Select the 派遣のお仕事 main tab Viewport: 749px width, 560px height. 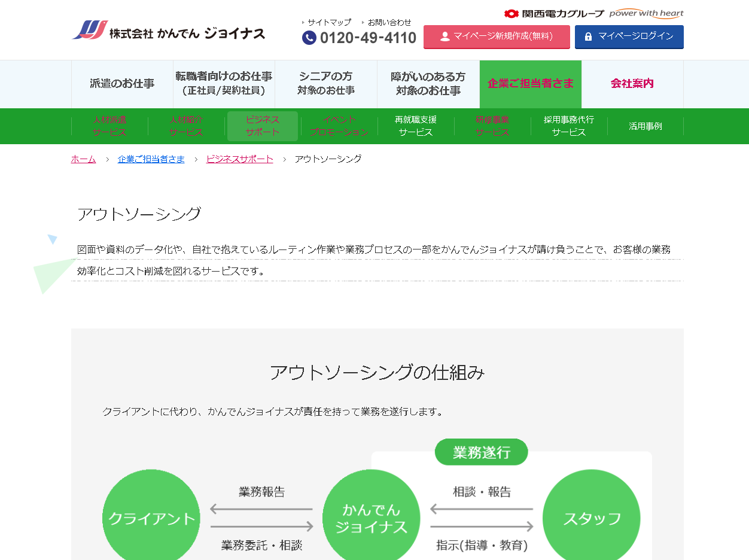[x=122, y=84]
